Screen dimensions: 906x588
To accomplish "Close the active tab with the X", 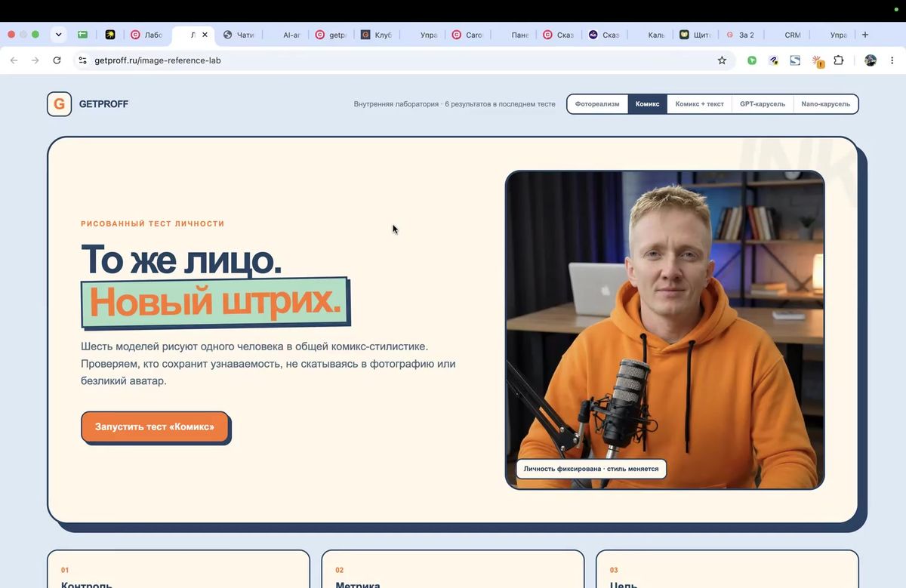I will 205,35.
